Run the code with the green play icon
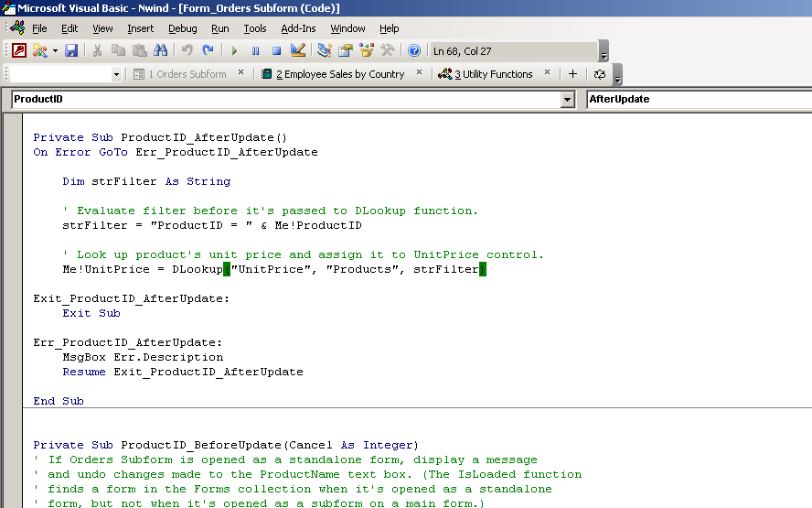The height and width of the screenshot is (508, 812). click(234, 50)
